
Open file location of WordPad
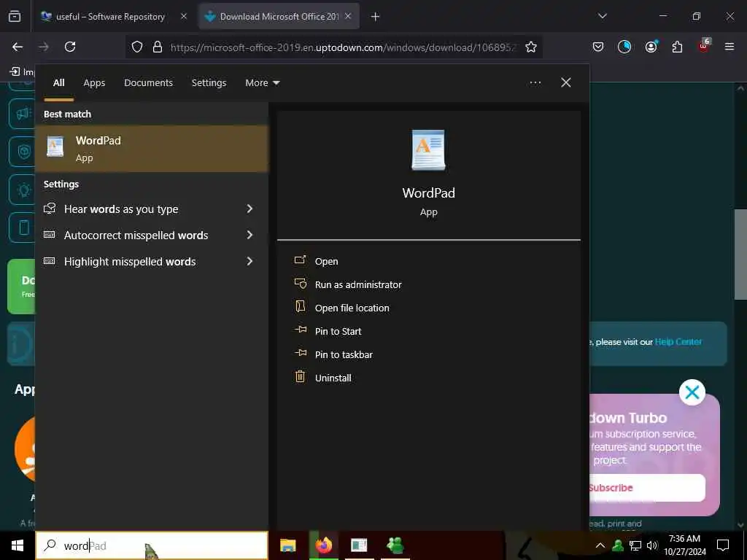click(352, 308)
